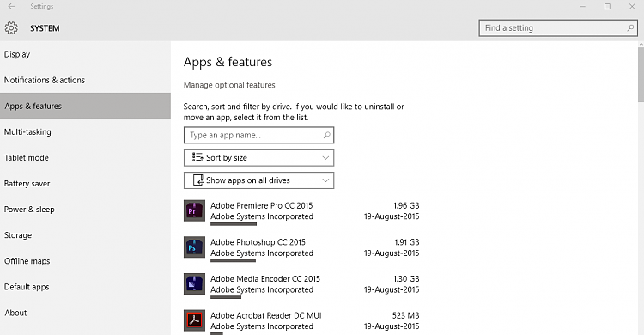The height and width of the screenshot is (335, 644).
Task: Expand the drive filter chevron arrow
Action: (325, 180)
